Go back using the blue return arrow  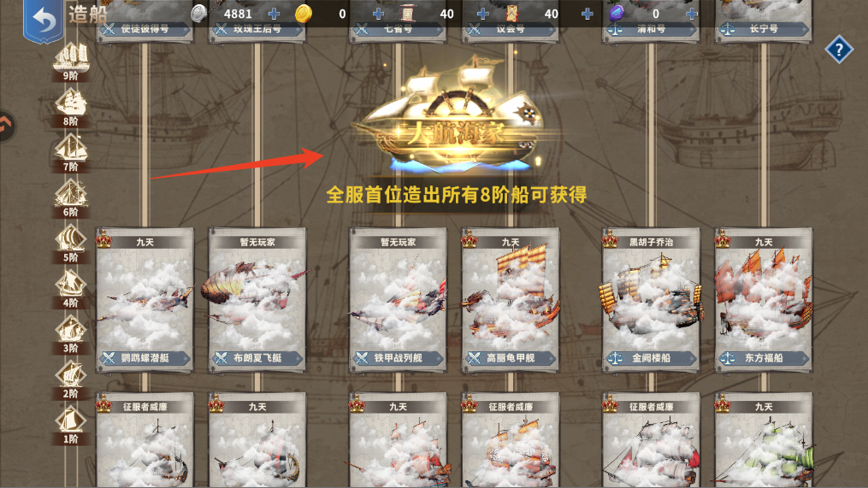tap(43, 20)
